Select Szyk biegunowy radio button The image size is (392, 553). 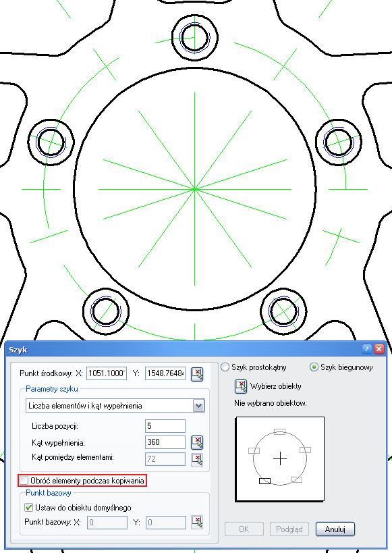313,367
